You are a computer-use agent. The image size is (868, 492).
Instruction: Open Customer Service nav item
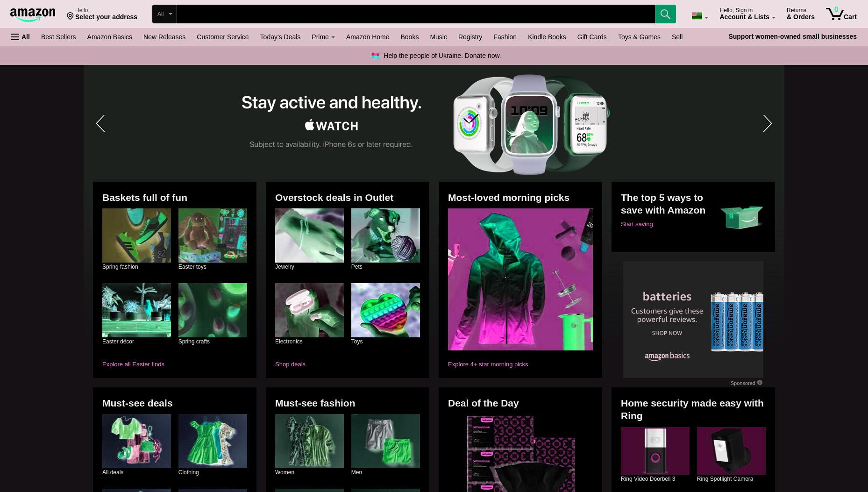click(x=222, y=37)
